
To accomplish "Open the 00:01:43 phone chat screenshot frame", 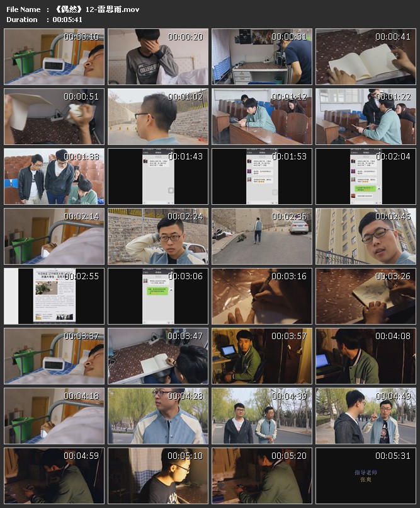I will click(158, 176).
